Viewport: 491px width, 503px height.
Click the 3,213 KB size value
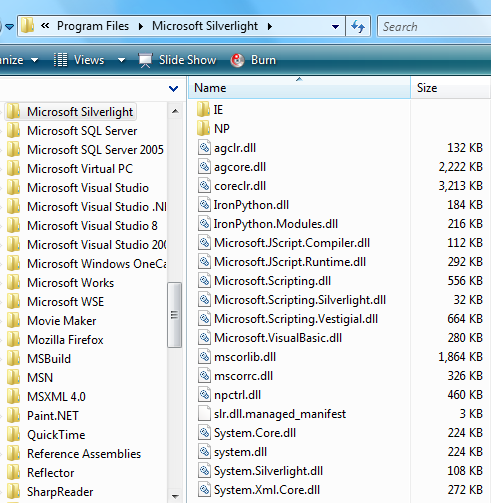461,186
